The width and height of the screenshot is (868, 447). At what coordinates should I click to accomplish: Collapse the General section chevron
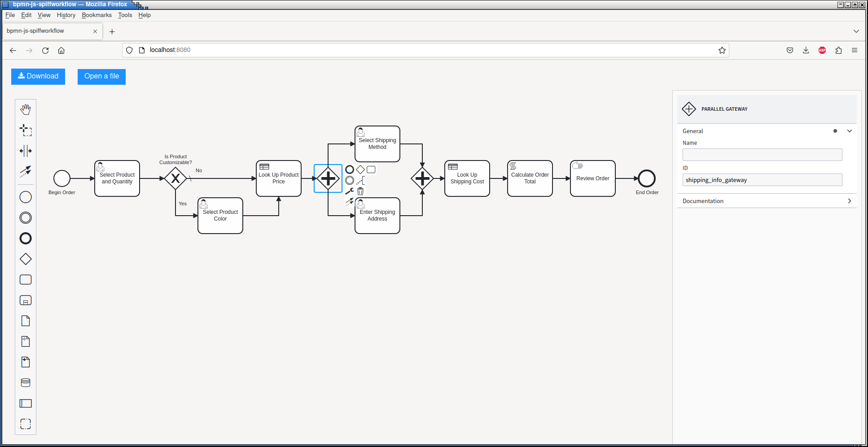coord(849,131)
